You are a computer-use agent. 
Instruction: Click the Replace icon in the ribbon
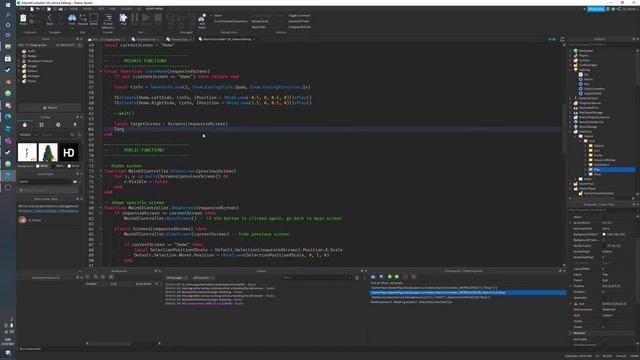[83, 18]
